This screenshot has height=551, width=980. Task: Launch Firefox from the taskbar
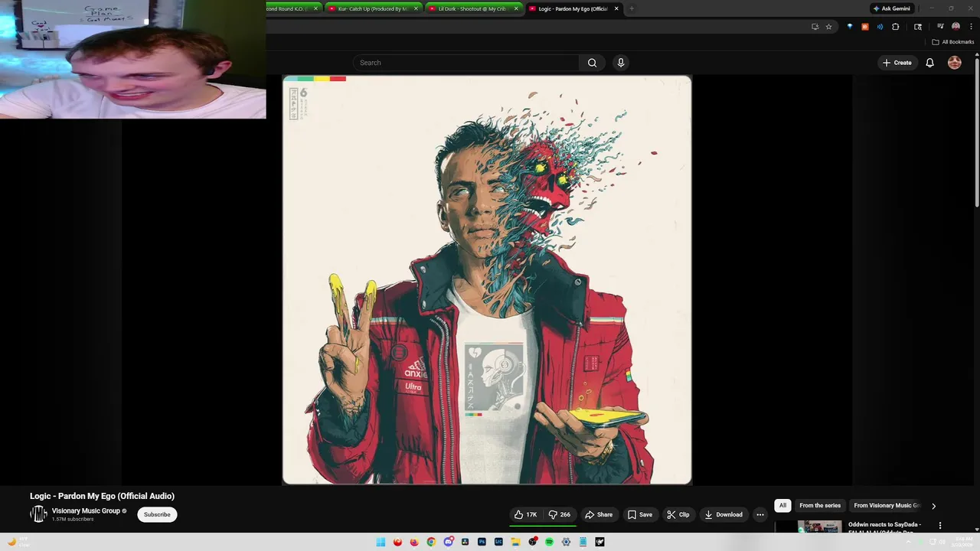pyautogui.click(x=414, y=542)
